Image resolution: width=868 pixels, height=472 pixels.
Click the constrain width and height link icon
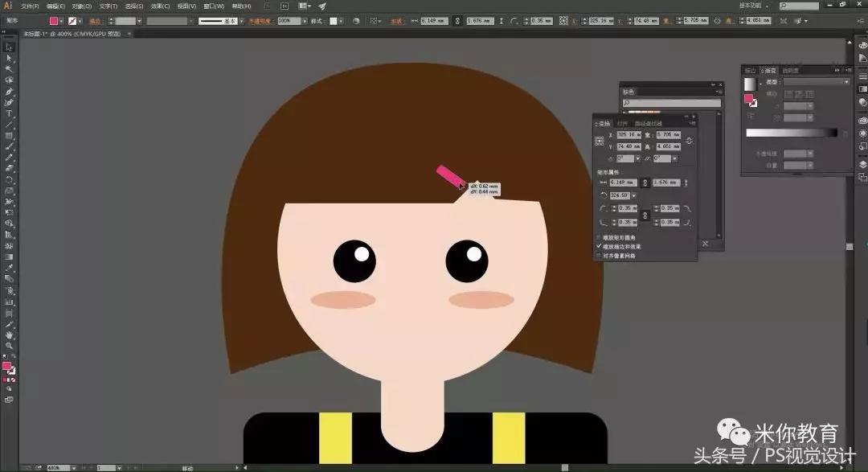689,141
